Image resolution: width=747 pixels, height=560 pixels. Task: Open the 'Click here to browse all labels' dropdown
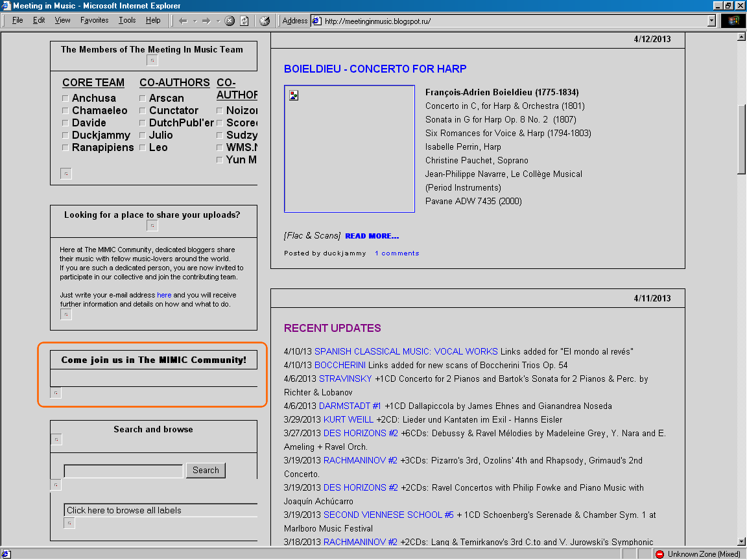(x=161, y=511)
